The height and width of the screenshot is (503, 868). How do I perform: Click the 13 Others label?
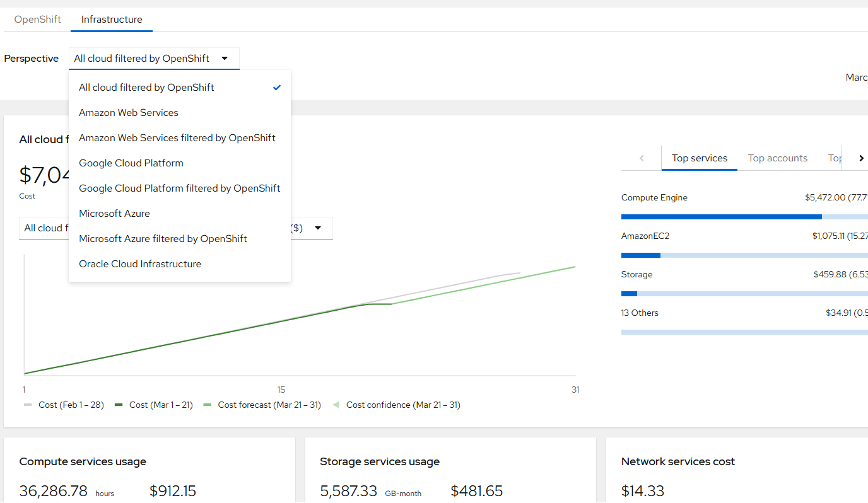coord(640,313)
